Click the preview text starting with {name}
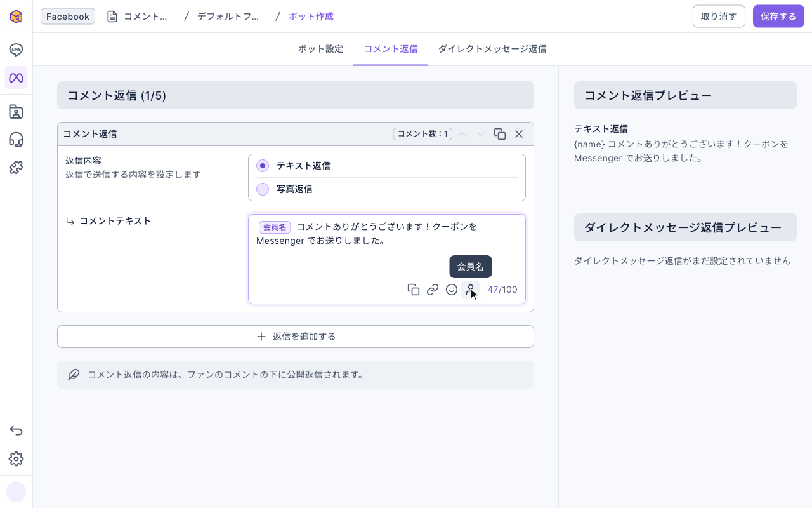Viewport: 812px width, 508px height. [681, 151]
